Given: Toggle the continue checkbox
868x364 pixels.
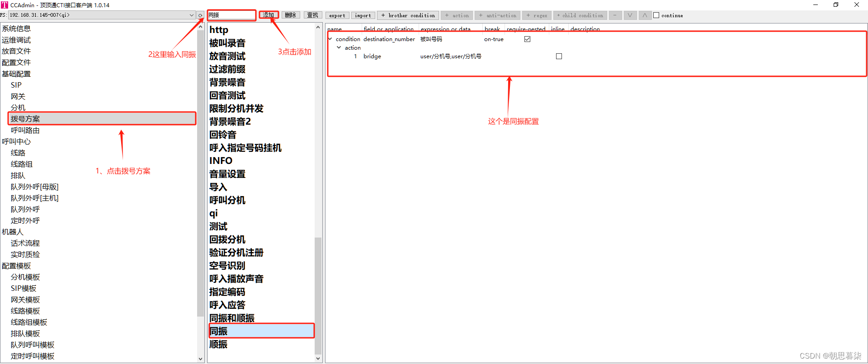Looking at the screenshot, I should click(x=656, y=15).
